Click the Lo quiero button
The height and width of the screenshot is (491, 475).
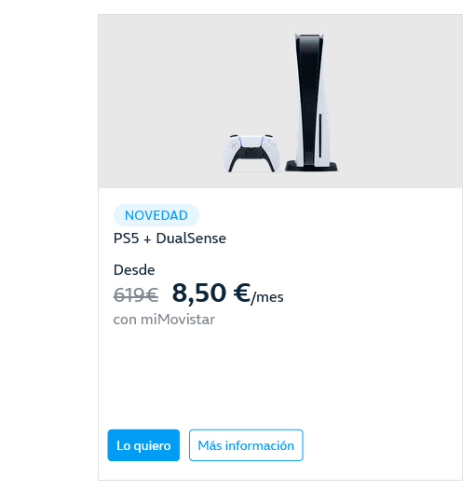(x=143, y=445)
